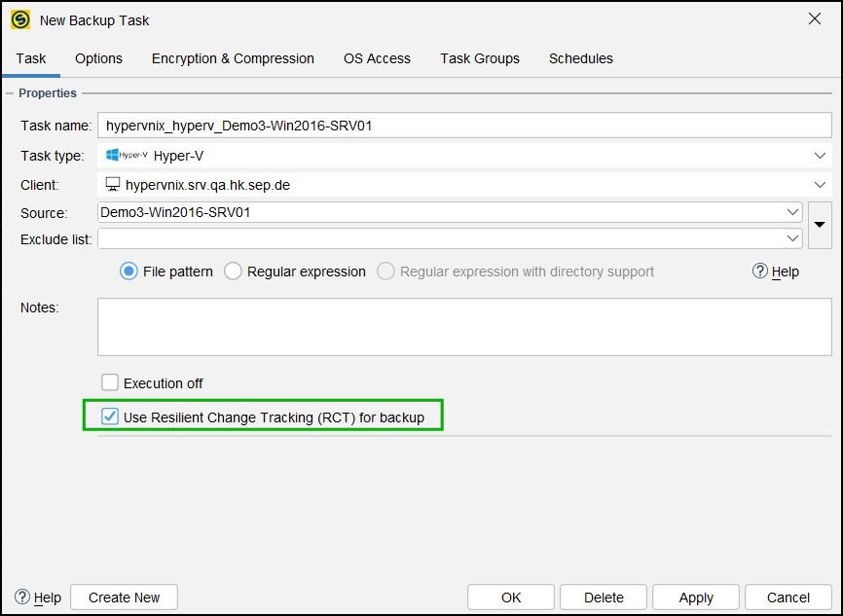Apply the backup task settings
843x616 pixels.
(695, 598)
